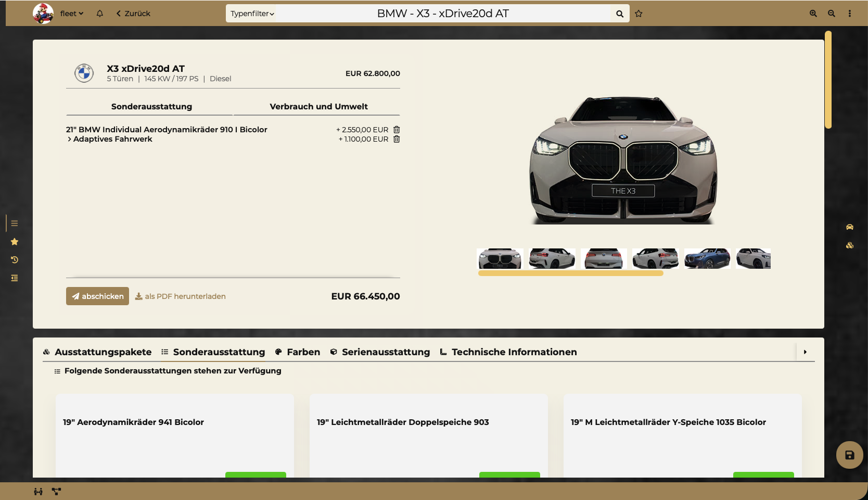Switch to Verbrauch und Umwelt tab
The width and height of the screenshot is (868, 500).
318,106
